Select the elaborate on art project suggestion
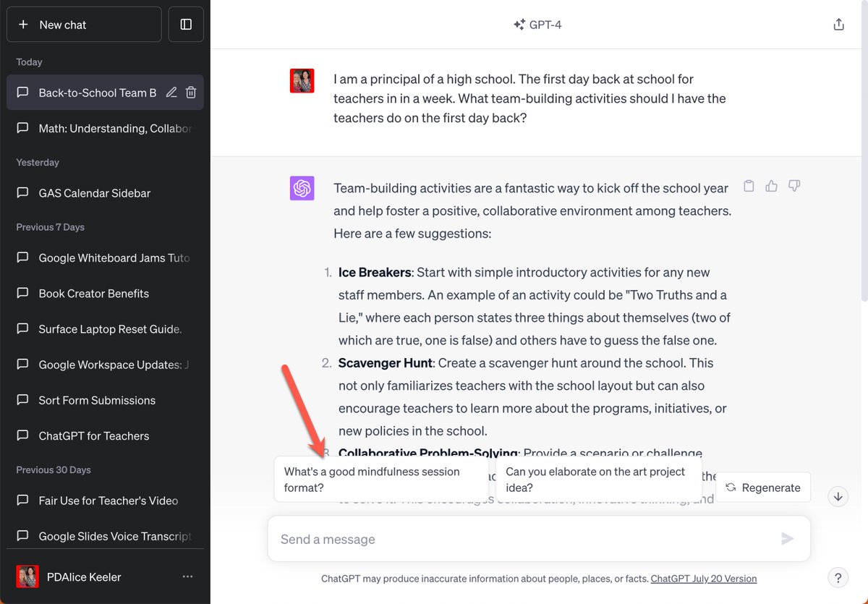Screen dimensions: 868x604 [x=599, y=480]
